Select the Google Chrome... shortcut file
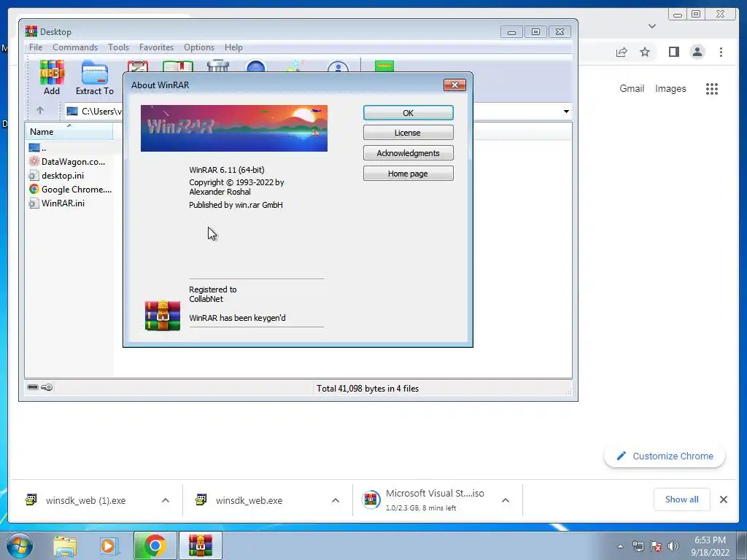Screen dimensions: 747x560 [x=70, y=189]
